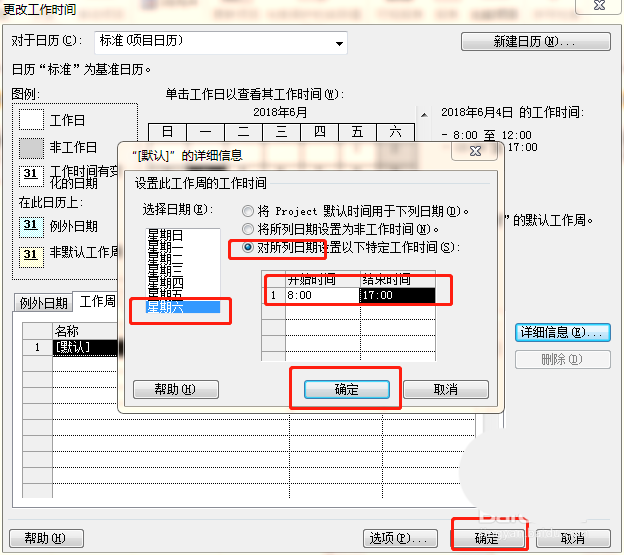Viewport: 624px width, 555px height.
Task: Click 取消 in the 详细信息 dialog
Action: [x=445, y=389]
